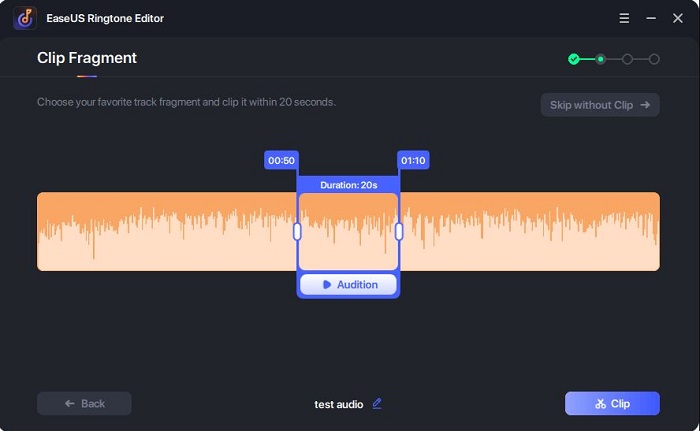
Task: Click the Duration: 20s label
Action: (349, 185)
